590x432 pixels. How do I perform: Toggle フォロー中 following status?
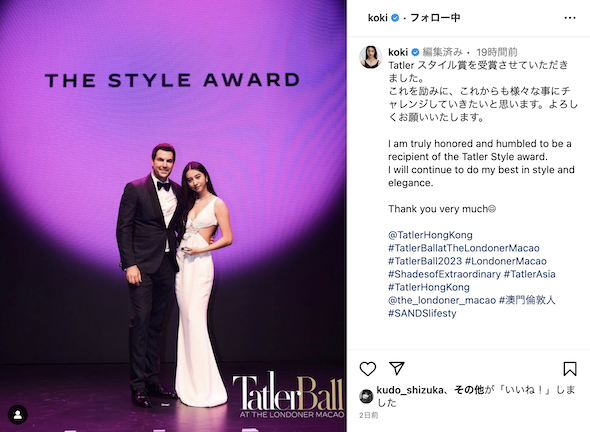pos(435,18)
